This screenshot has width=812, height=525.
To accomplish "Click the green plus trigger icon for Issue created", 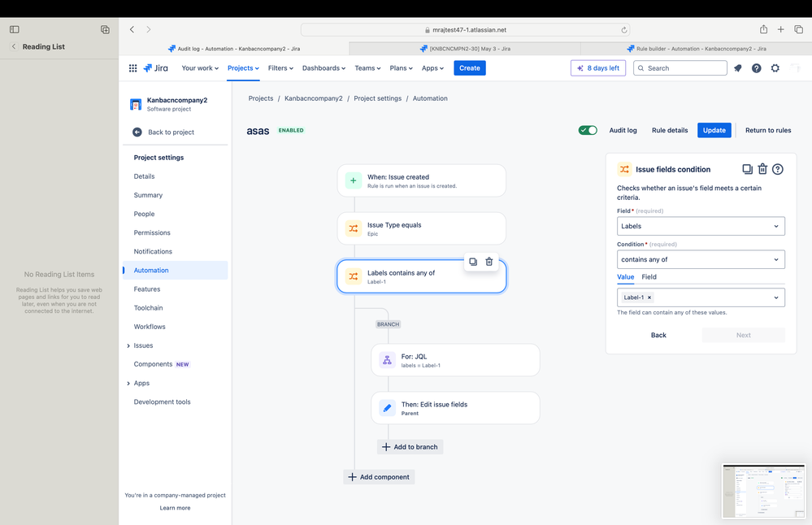I will click(x=354, y=180).
